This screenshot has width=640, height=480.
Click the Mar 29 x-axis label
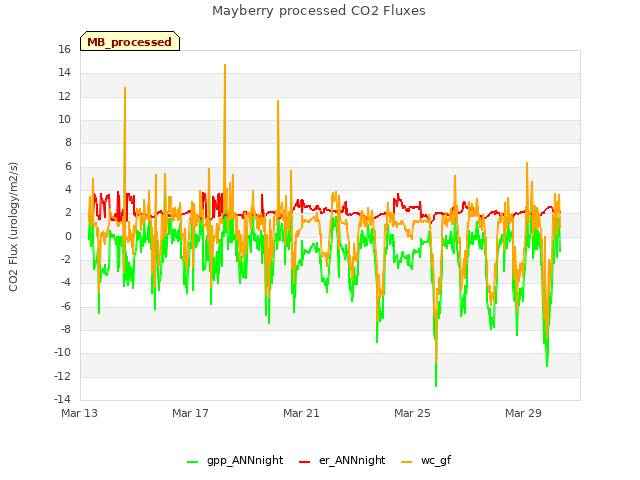pos(523,413)
